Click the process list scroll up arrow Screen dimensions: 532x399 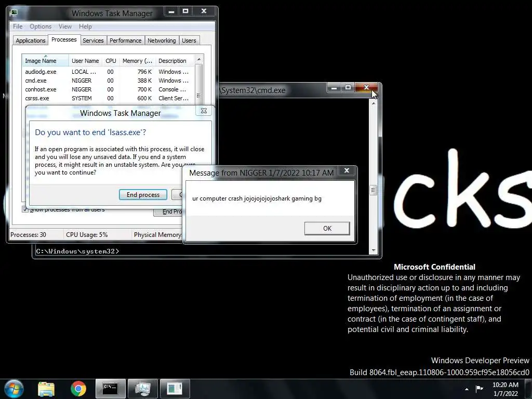coord(199,59)
